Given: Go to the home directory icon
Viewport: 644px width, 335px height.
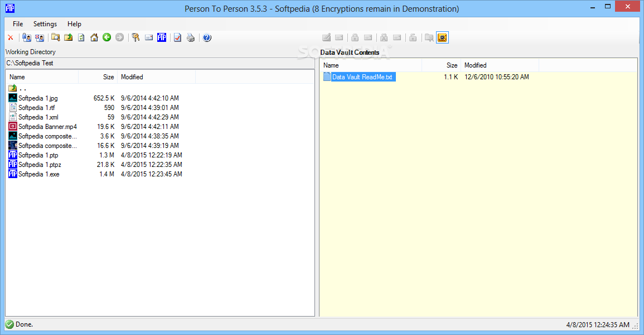Looking at the screenshot, I should tap(94, 38).
